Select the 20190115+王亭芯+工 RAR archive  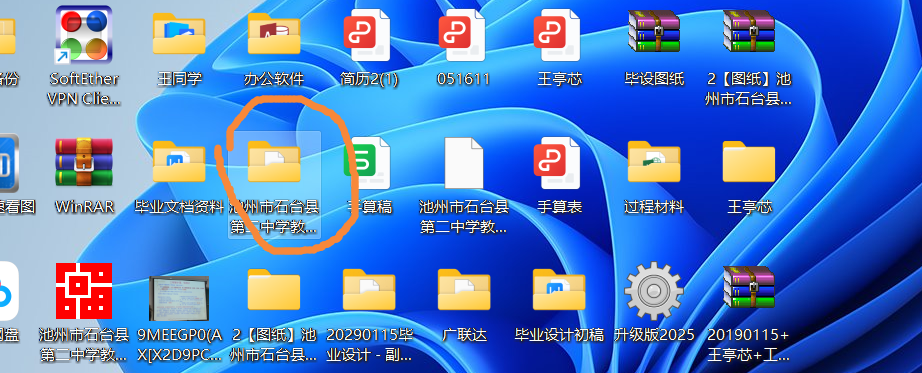tap(749, 288)
